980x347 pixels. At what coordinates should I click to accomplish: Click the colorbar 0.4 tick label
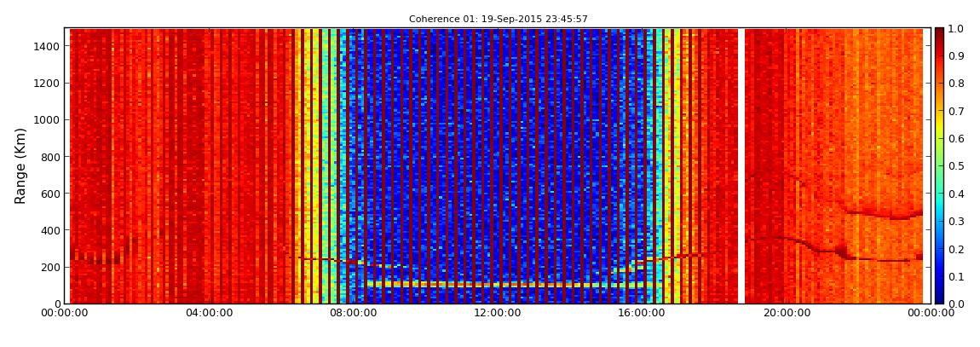[955, 194]
